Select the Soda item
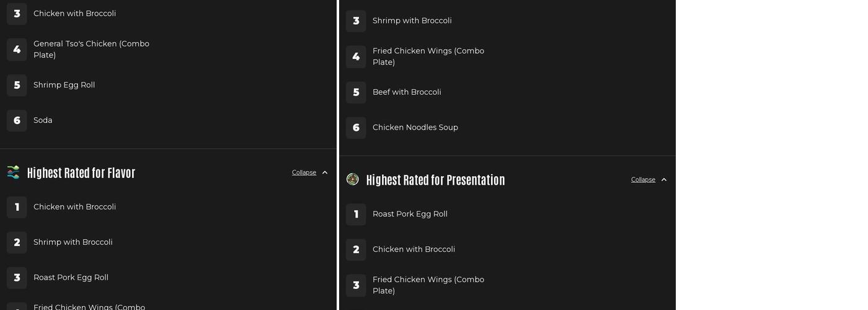This screenshot has width=868, height=310. (43, 120)
